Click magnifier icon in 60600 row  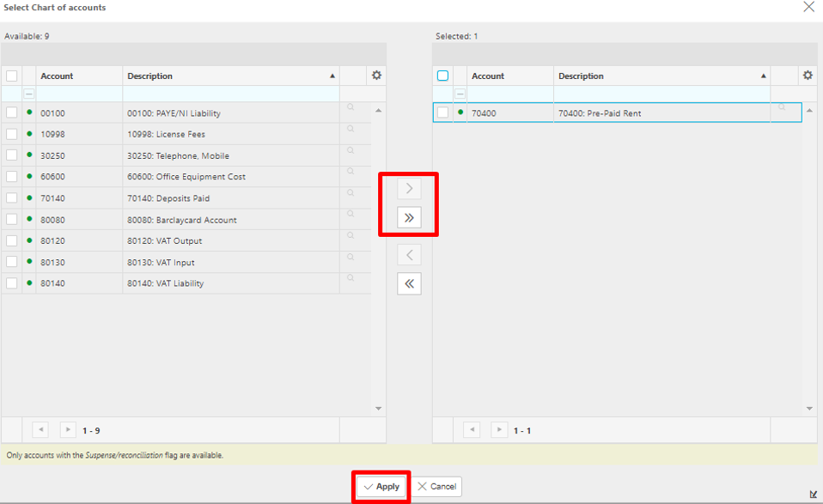click(351, 171)
